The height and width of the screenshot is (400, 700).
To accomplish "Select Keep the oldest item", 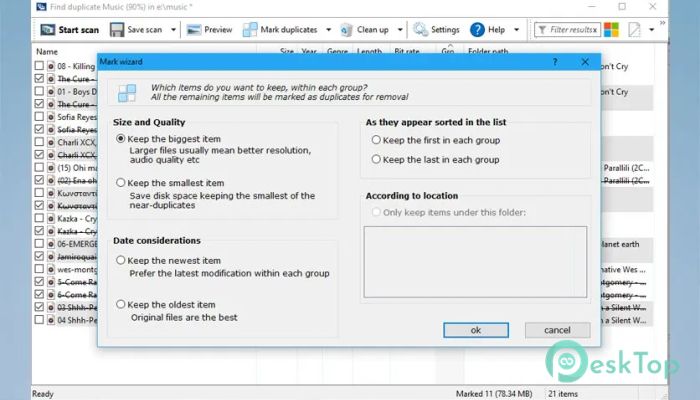I will tap(121, 304).
